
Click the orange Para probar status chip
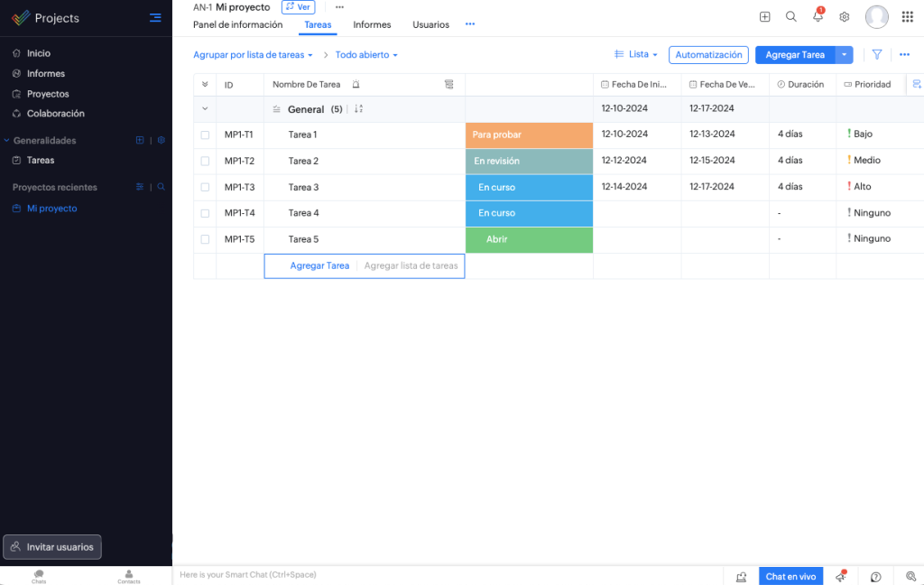point(529,135)
